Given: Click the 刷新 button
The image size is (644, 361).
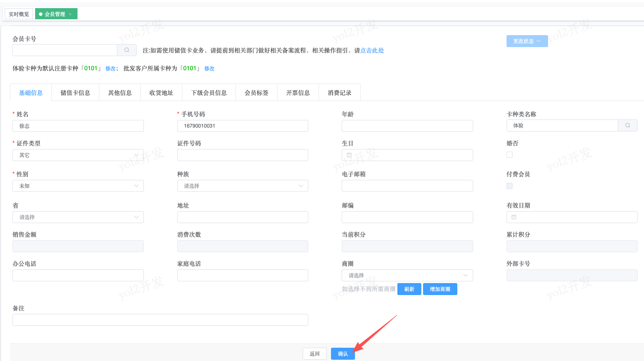Looking at the screenshot, I should pos(409,289).
